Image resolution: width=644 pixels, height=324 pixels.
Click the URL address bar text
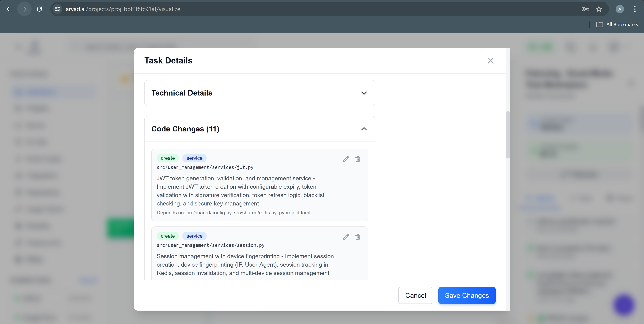click(123, 9)
